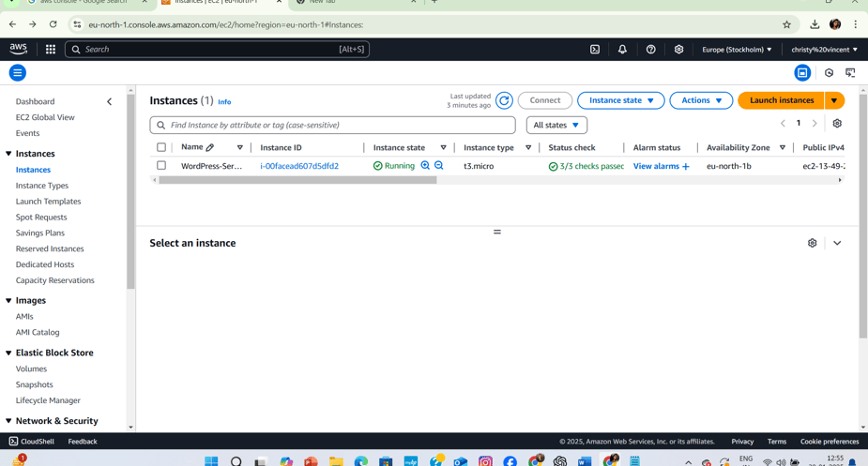Viewport: 868px width, 466px height.
Task: Go back in browser history
Action: click(13, 24)
